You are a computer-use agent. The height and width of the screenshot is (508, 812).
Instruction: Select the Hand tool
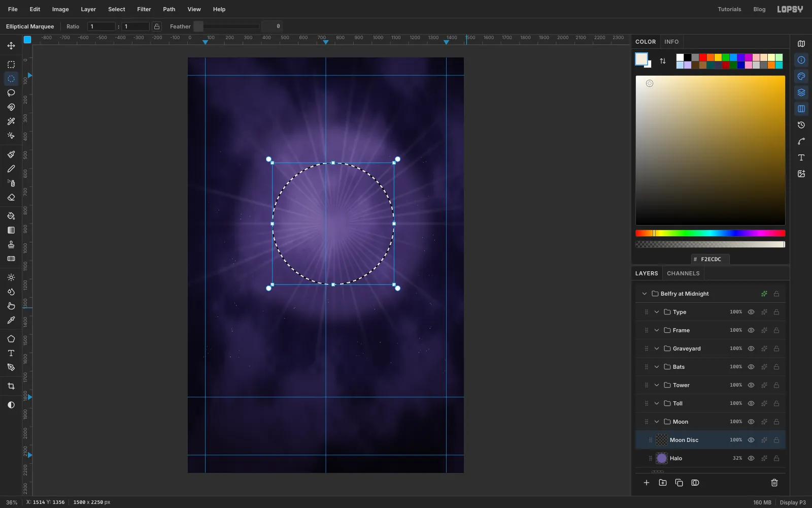click(11, 306)
